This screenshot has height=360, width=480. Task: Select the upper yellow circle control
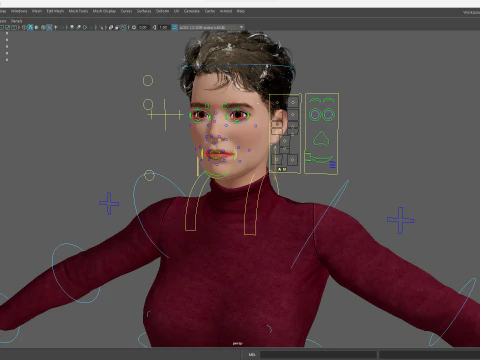pos(148,80)
